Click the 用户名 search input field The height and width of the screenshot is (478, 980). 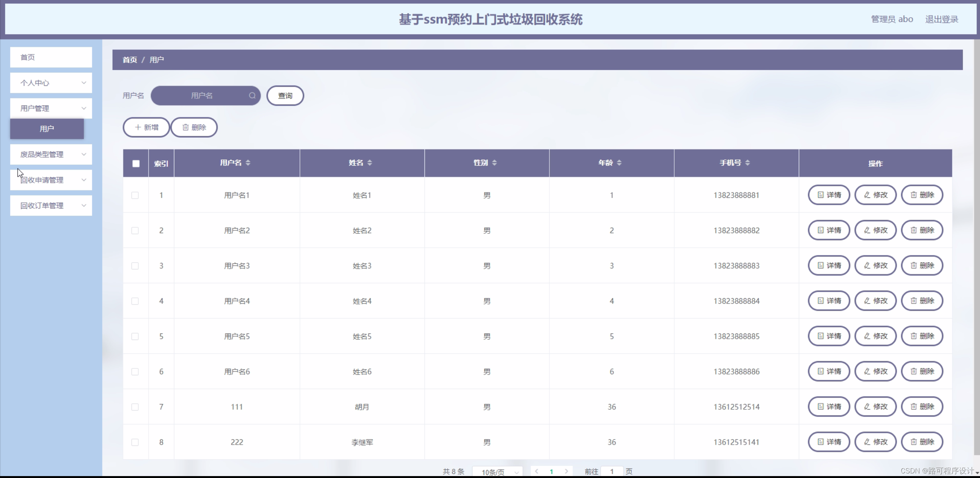coord(202,96)
